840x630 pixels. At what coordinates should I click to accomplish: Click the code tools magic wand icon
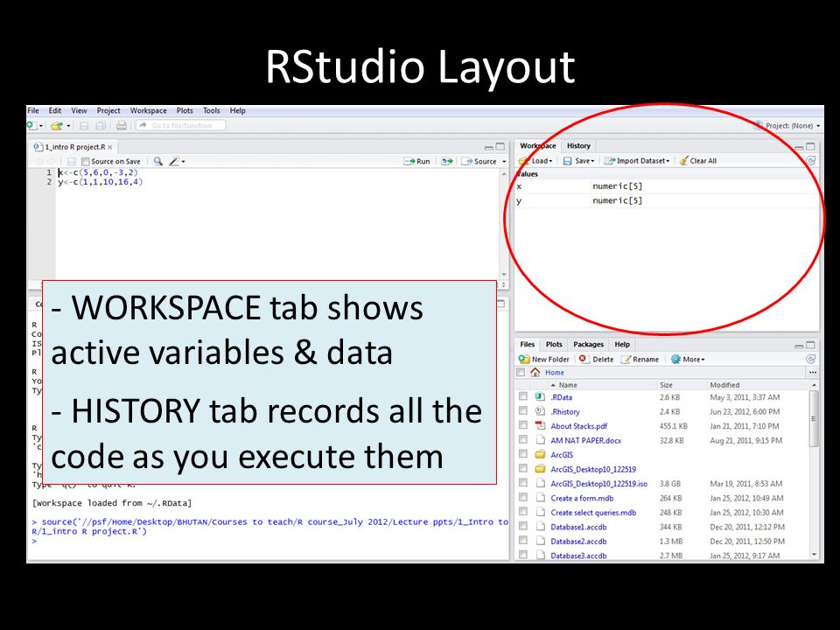(173, 161)
